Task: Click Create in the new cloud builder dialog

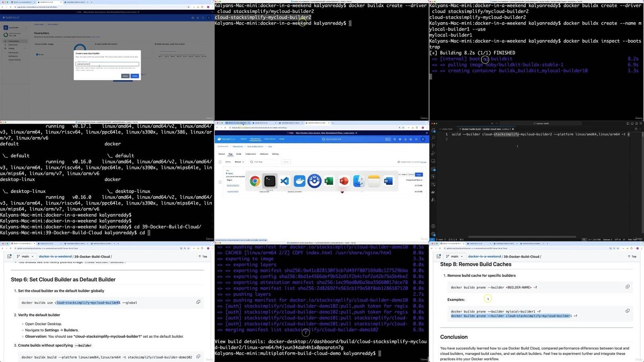Action: [135, 76]
